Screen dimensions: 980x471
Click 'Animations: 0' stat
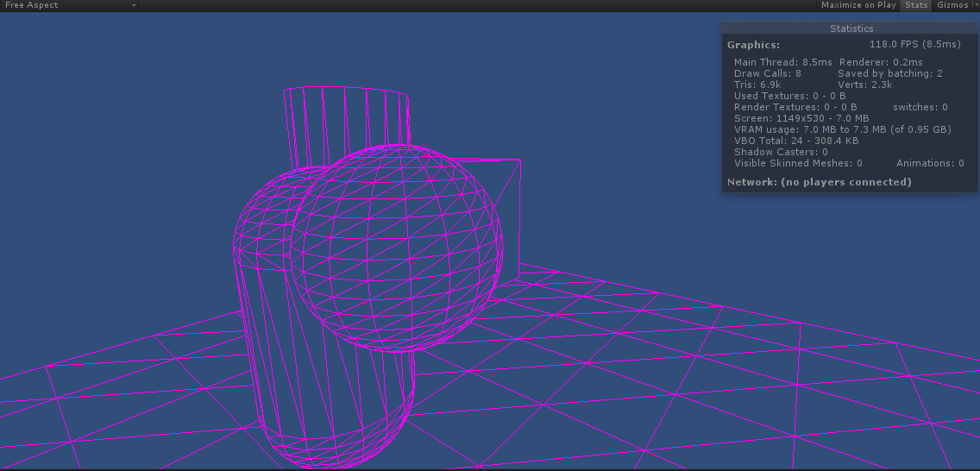pos(930,164)
